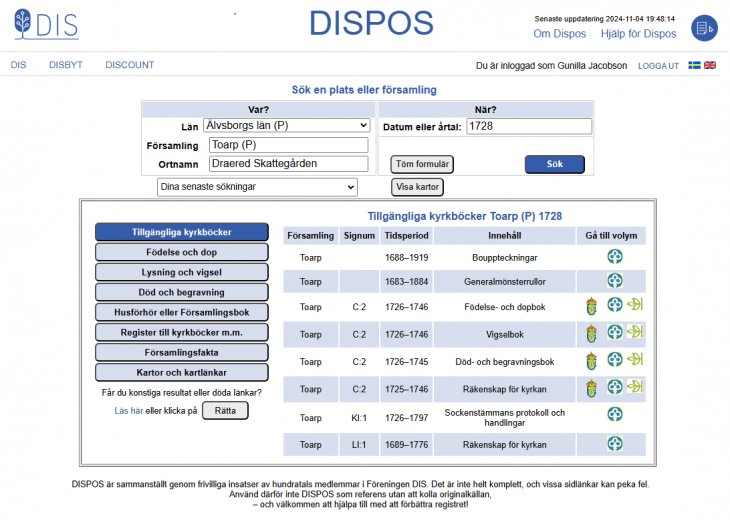The width and height of the screenshot is (730, 520).
Task: Select the Födelse och dop tab
Action: click(182, 252)
